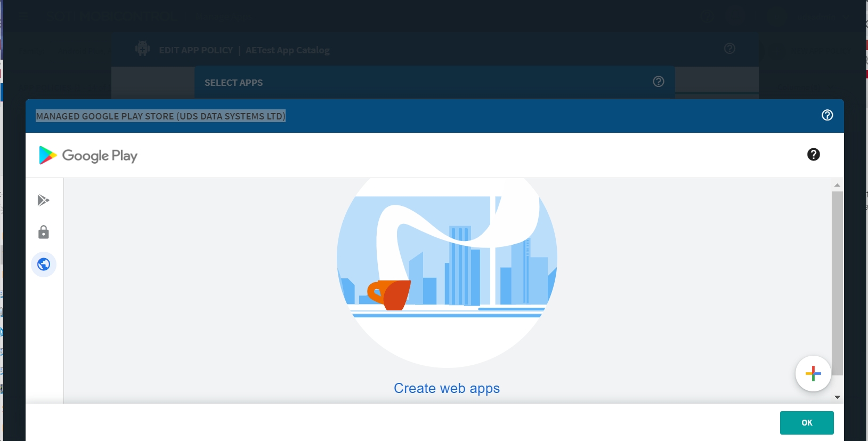Image resolution: width=868 pixels, height=441 pixels.
Task: Click the colorful plus add button
Action: point(813,374)
